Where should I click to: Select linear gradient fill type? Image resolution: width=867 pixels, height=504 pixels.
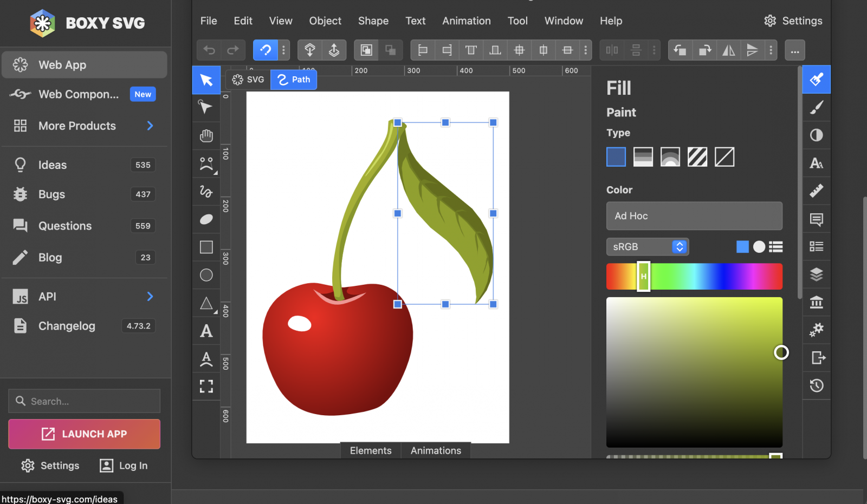643,157
